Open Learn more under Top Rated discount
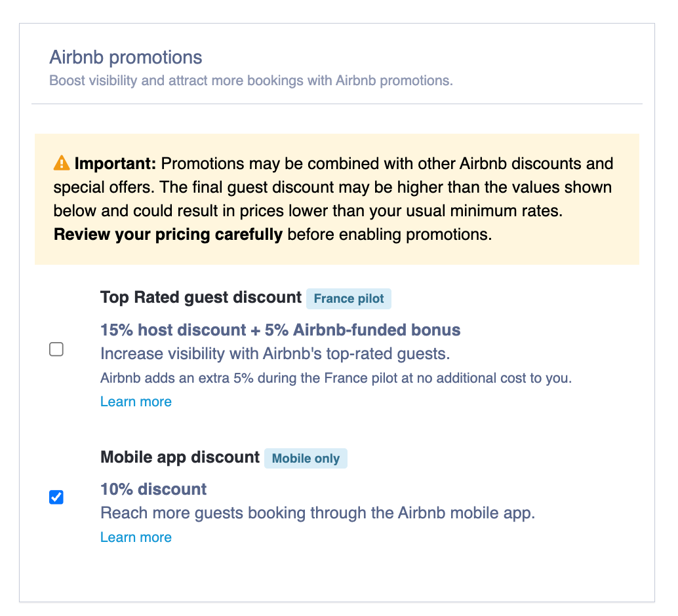The image size is (678, 616). click(136, 401)
